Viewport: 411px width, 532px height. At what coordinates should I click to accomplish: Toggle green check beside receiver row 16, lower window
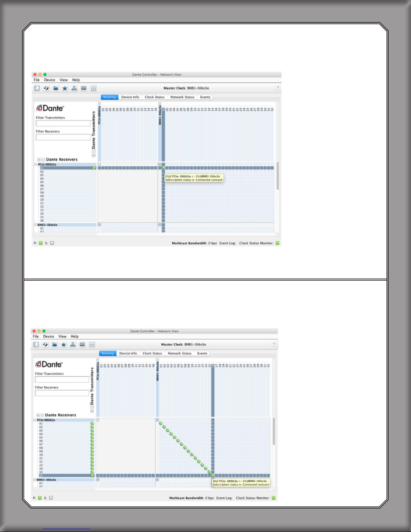[x=92, y=475]
